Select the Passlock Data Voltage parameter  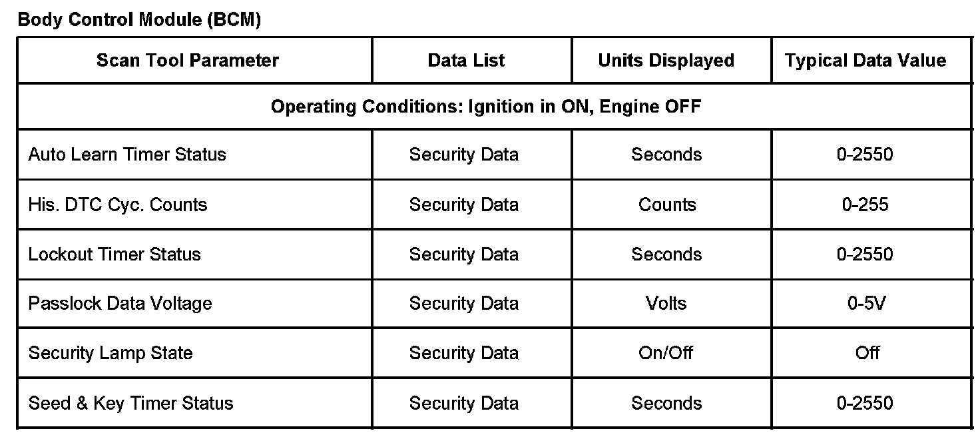(x=121, y=304)
